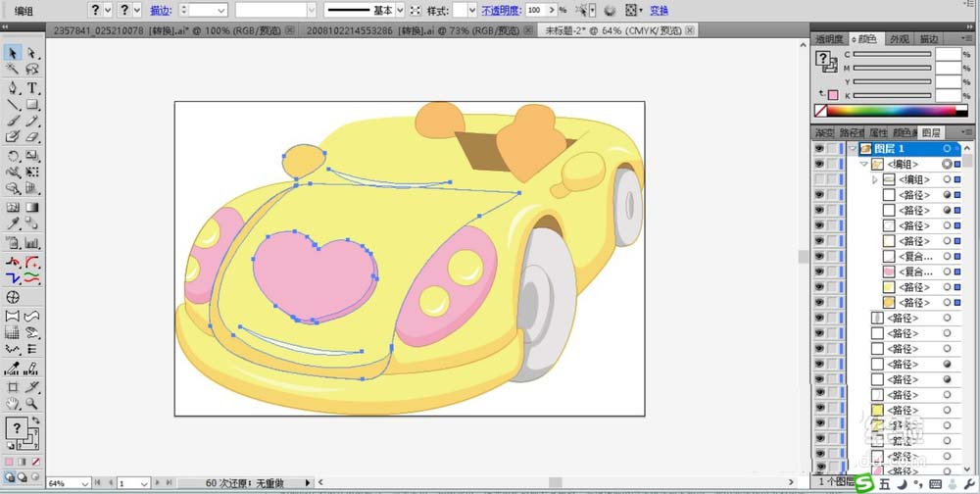980x494 pixels.
Task: Open the stroke style 基本 dropdown
Action: [x=400, y=10]
